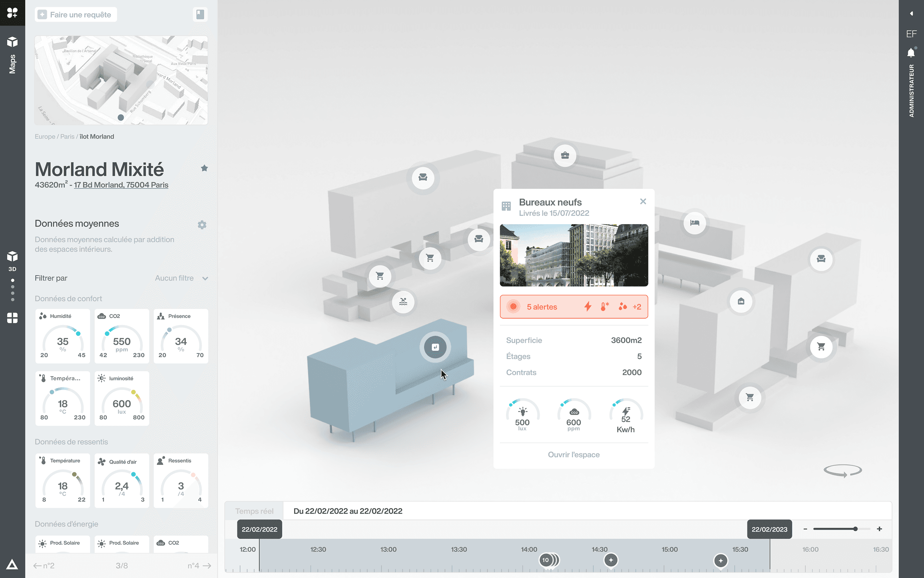This screenshot has height=578, width=924.
Task: Click the Données moyennes settings gear
Action: 202,225
